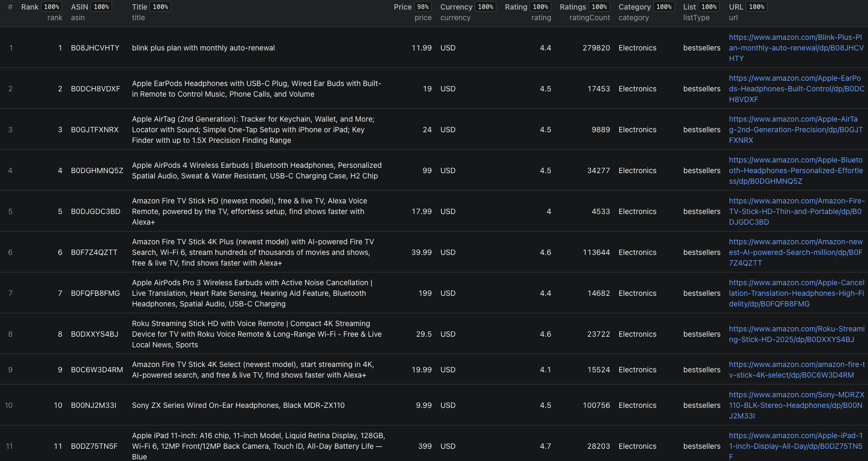
Task: Select the rating count 100756
Action: (x=596, y=405)
